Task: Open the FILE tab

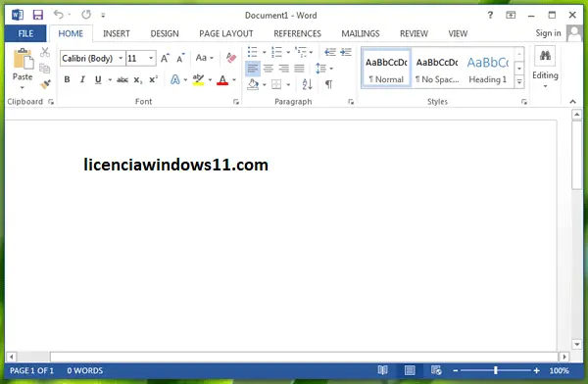Action: (x=25, y=33)
